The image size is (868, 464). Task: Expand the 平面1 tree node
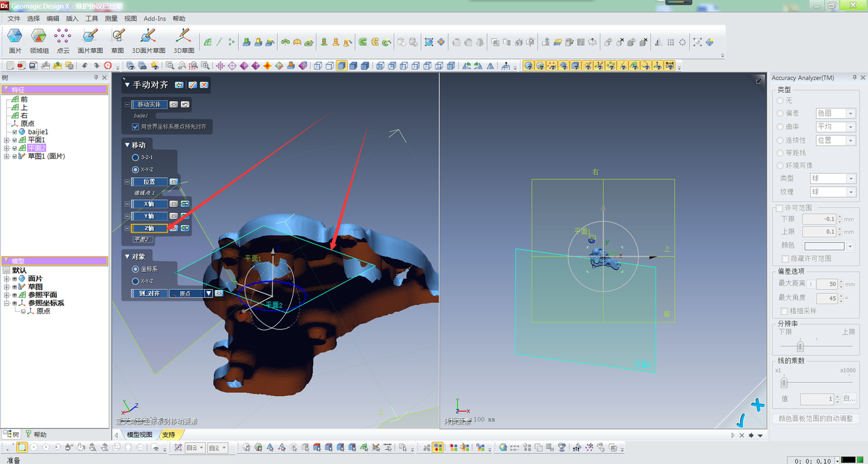click(x=6, y=140)
